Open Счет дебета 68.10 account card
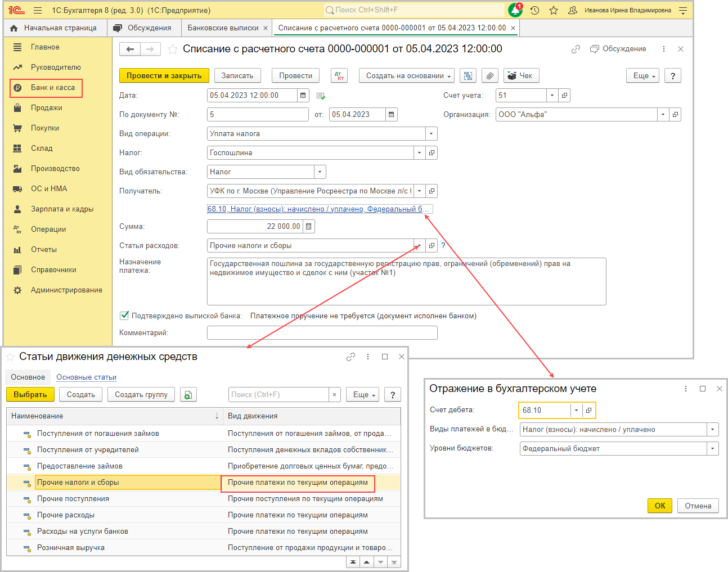Image resolution: width=728 pixels, height=572 pixels. (x=588, y=411)
